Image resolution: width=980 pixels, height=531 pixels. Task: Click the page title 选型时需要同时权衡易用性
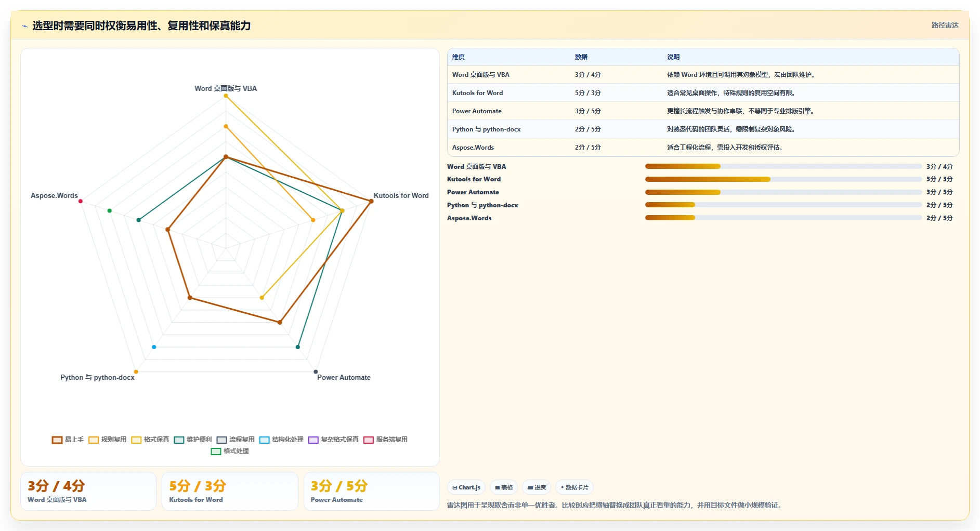pyautogui.click(x=142, y=25)
